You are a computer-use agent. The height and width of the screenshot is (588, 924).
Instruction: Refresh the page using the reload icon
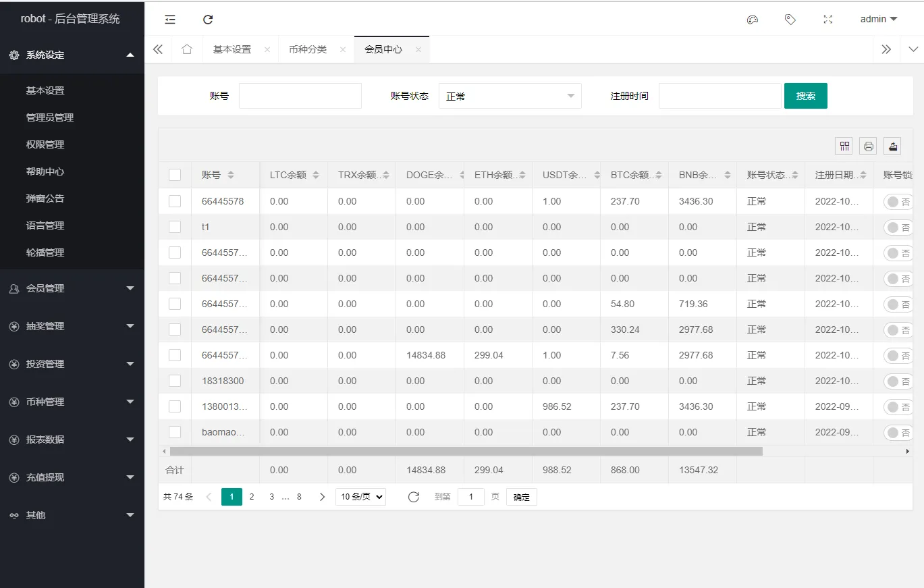click(207, 19)
